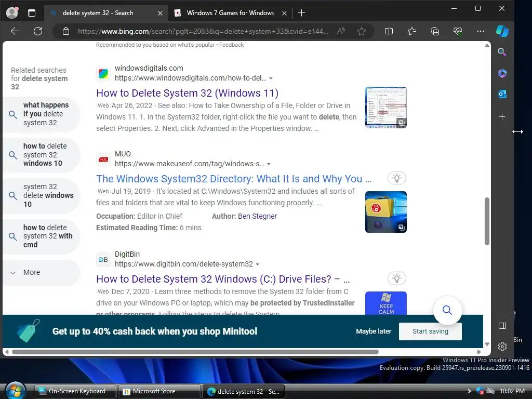Open new tab with plus button
Viewport: 532px width, 399px height.
(301, 13)
